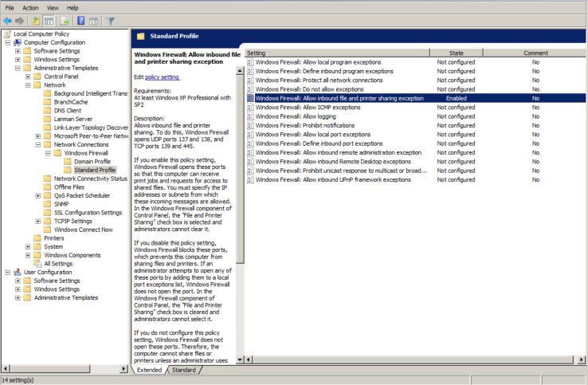Click the Export List toolbar icon

coord(64,21)
